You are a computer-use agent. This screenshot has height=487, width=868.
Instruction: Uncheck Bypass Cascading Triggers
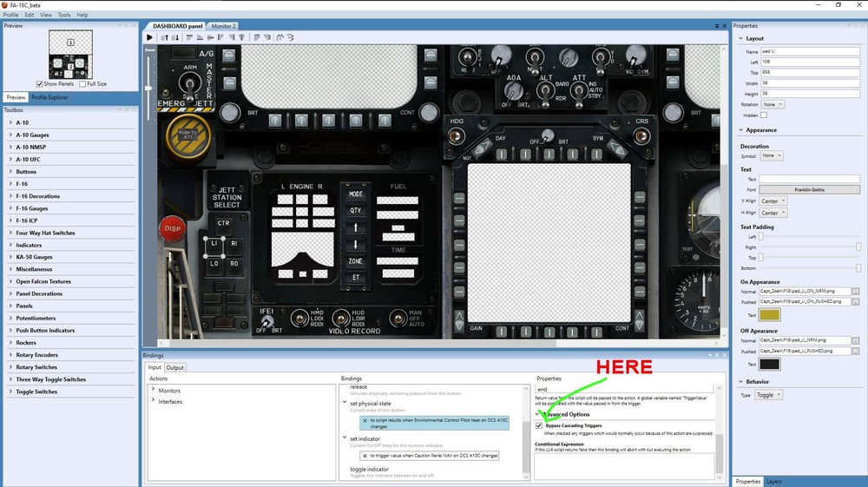tap(539, 425)
